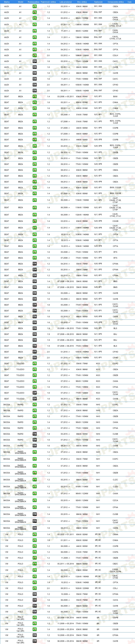Click the Opis column header
The height and width of the screenshot is (644, 135).
click(x=129, y=2)
